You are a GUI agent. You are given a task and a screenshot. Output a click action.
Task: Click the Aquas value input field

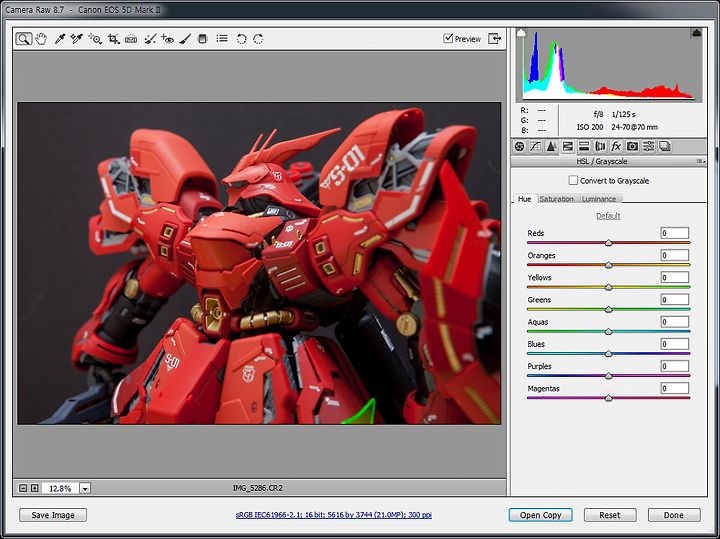click(x=675, y=321)
